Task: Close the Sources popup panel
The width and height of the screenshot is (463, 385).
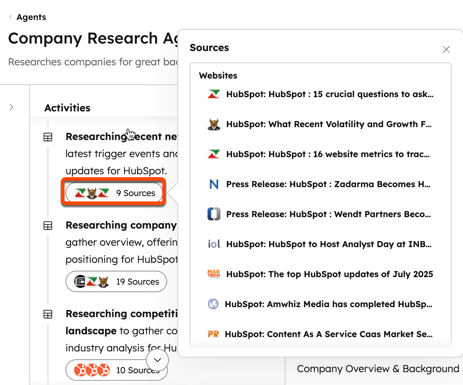Action: click(446, 49)
